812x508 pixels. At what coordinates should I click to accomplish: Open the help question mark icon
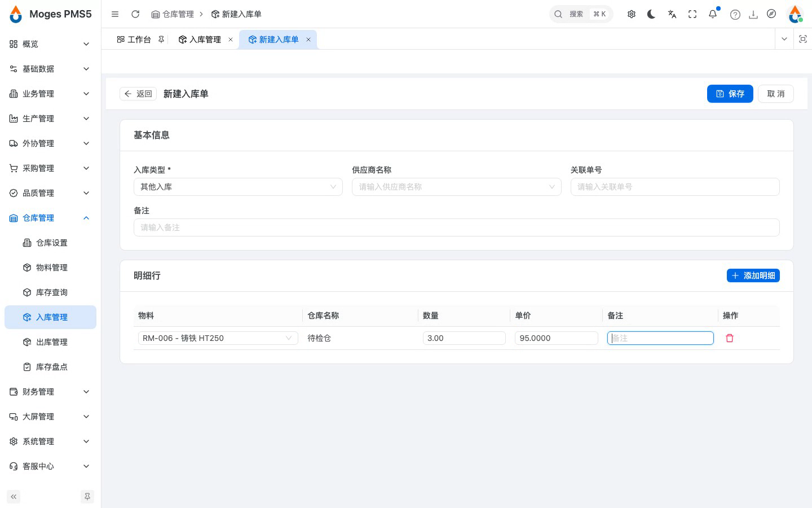click(735, 15)
